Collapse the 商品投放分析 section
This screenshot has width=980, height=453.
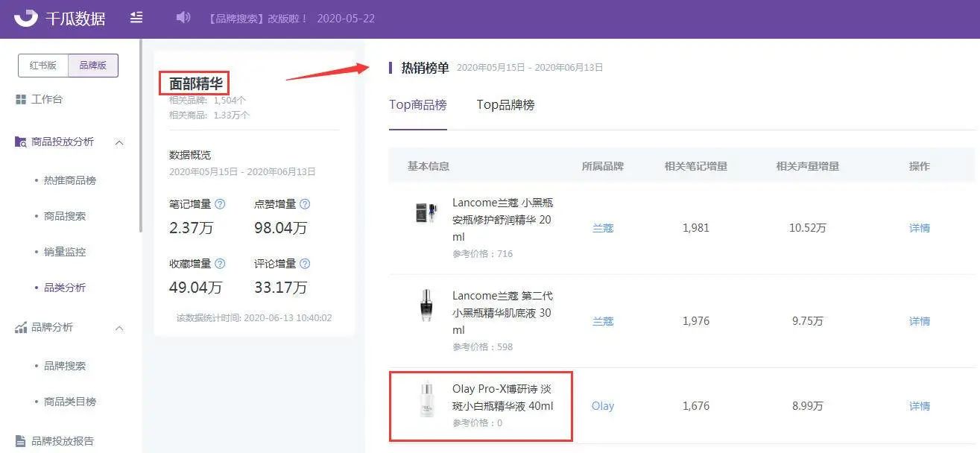(119, 142)
